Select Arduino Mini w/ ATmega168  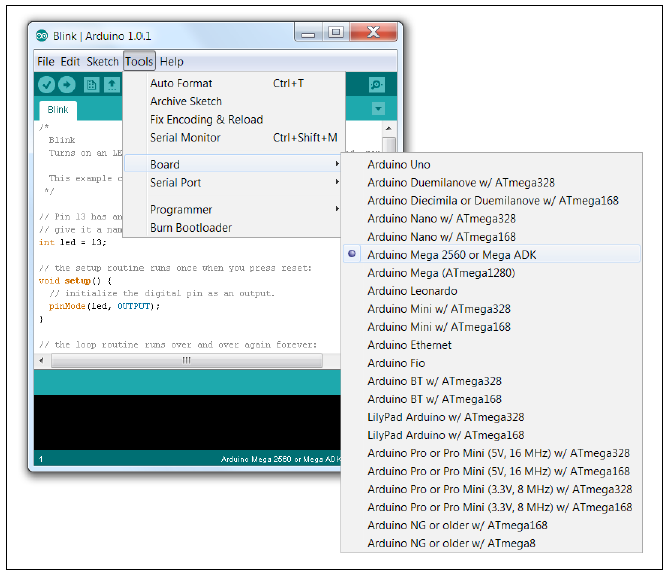[492, 327]
